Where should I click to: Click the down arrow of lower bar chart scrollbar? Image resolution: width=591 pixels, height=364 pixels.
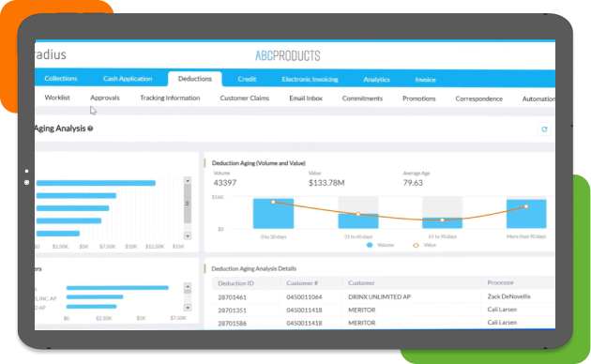pyautogui.click(x=188, y=308)
